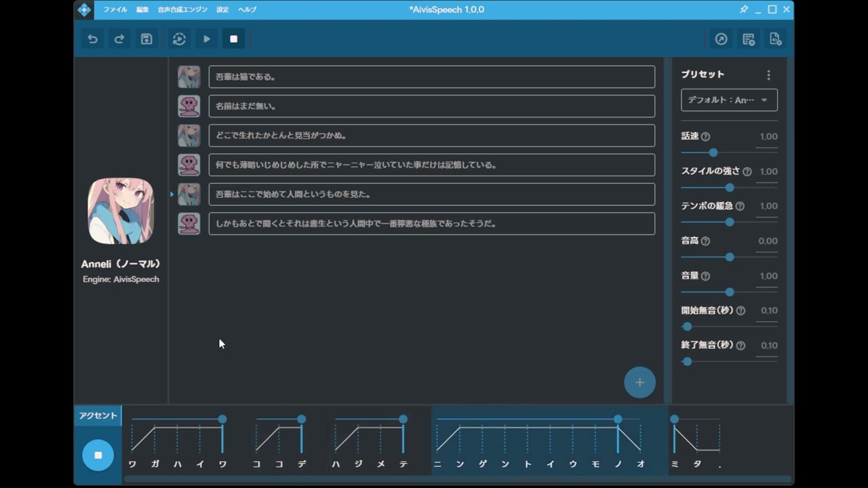Screen dimensions: 868x488
Task: Click the speaker avatar for しかもあとで聞くと row
Action: click(189, 224)
